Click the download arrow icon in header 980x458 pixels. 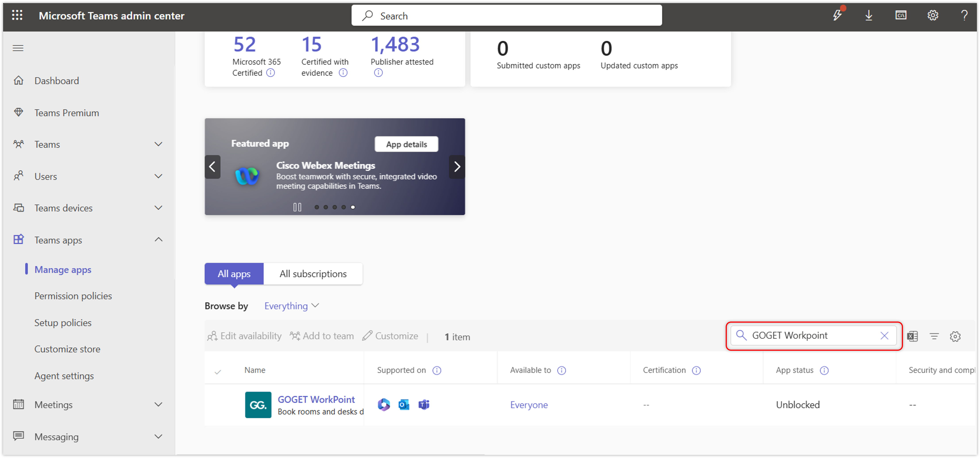tap(869, 15)
